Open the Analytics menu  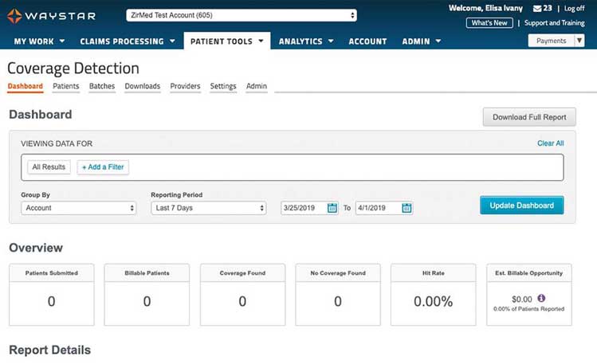point(305,41)
